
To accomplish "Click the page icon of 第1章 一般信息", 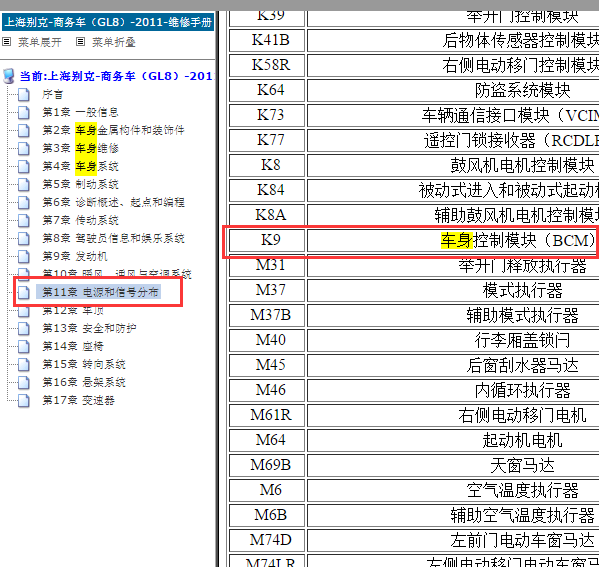I will point(24,112).
